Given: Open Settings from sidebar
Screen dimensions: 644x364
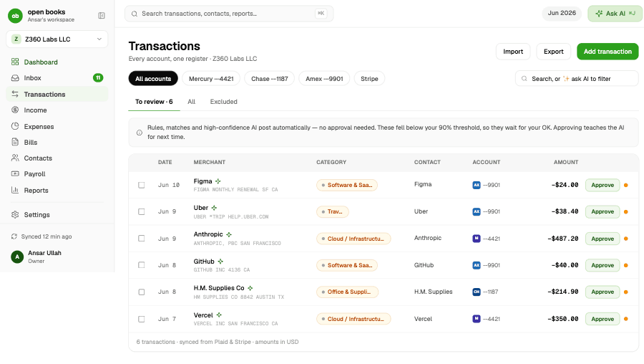Looking at the screenshot, I should [57, 215].
